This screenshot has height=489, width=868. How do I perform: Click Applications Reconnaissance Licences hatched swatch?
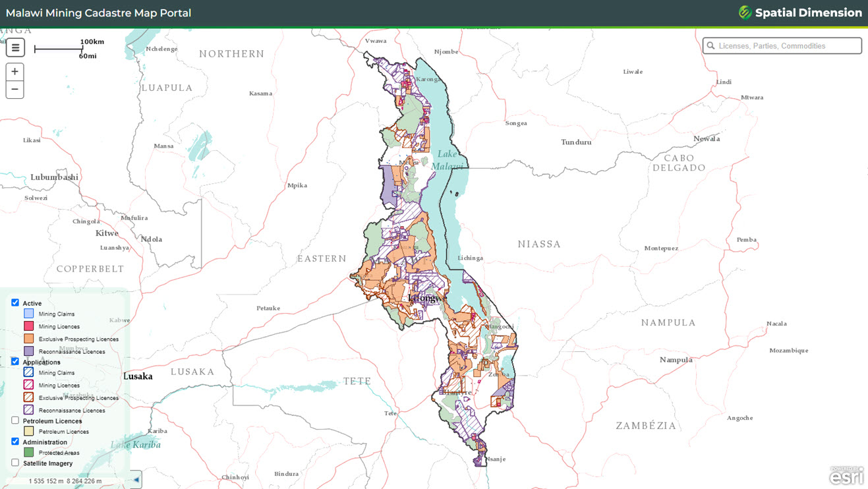(x=28, y=410)
